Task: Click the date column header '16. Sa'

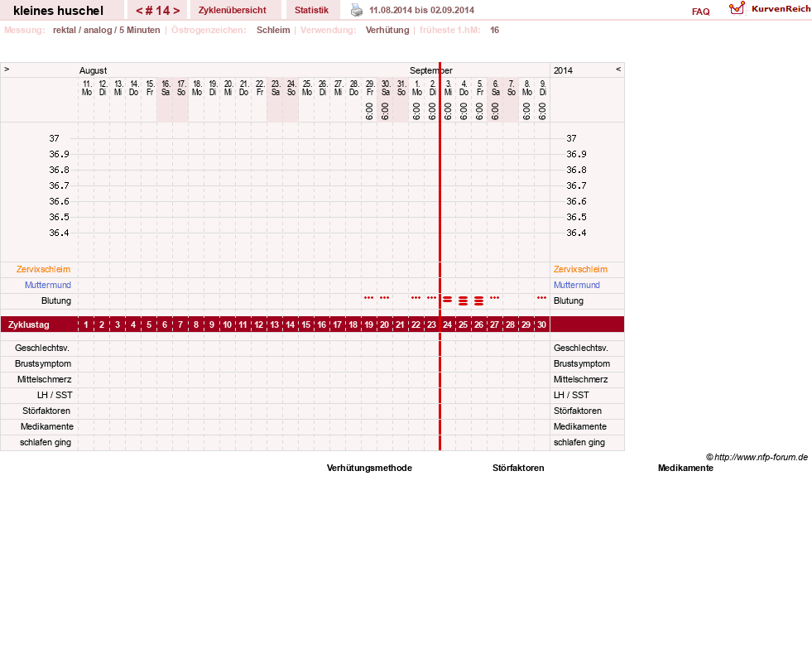Action: pos(166,88)
